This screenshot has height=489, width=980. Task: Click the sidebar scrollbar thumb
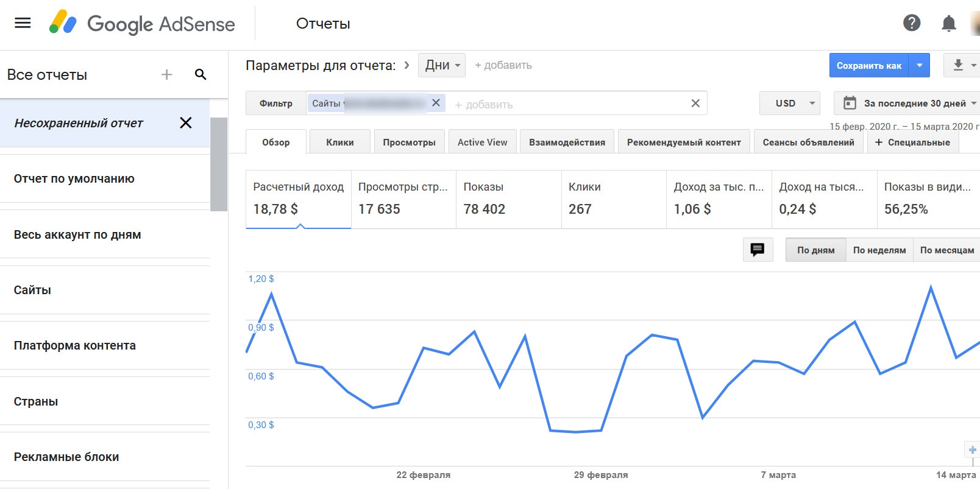pyautogui.click(x=219, y=164)
